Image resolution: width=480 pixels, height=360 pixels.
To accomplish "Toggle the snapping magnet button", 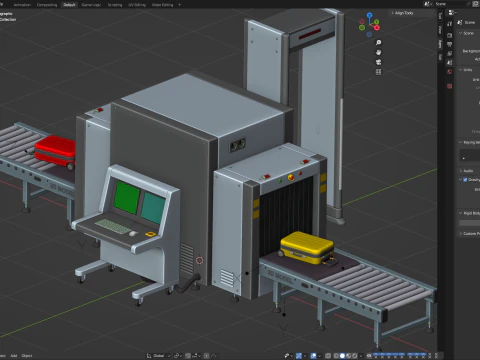I will pos(188,356).
